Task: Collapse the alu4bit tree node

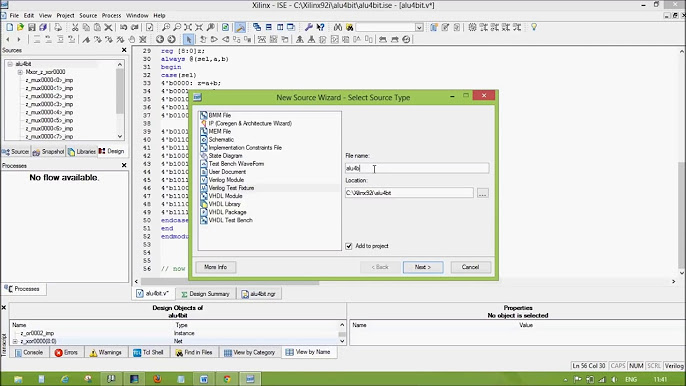Action: click(10, 64)
